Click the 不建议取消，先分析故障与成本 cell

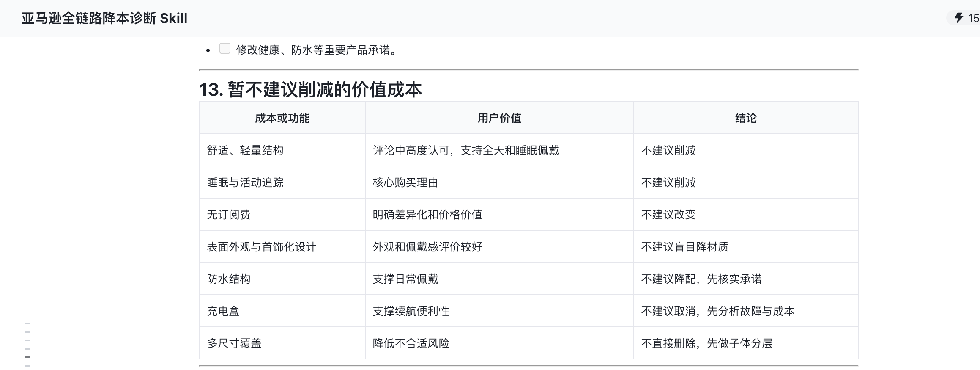click(x=746, y=311)
